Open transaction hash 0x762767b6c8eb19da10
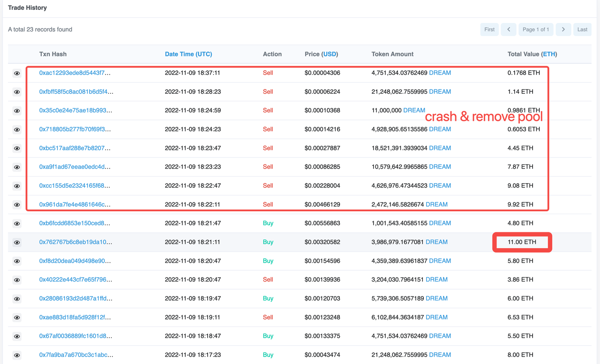Viewport: 600px width, 364px height. (75, 242)
